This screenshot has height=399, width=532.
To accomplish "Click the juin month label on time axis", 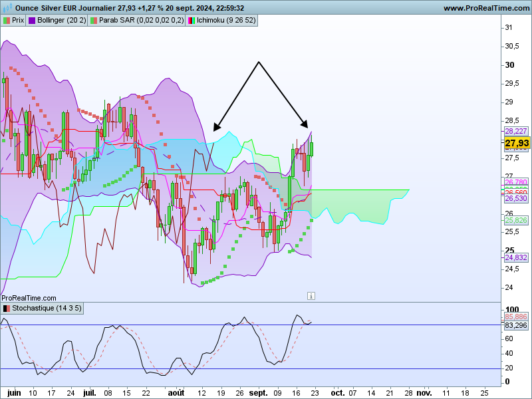I will click(14, 393).
